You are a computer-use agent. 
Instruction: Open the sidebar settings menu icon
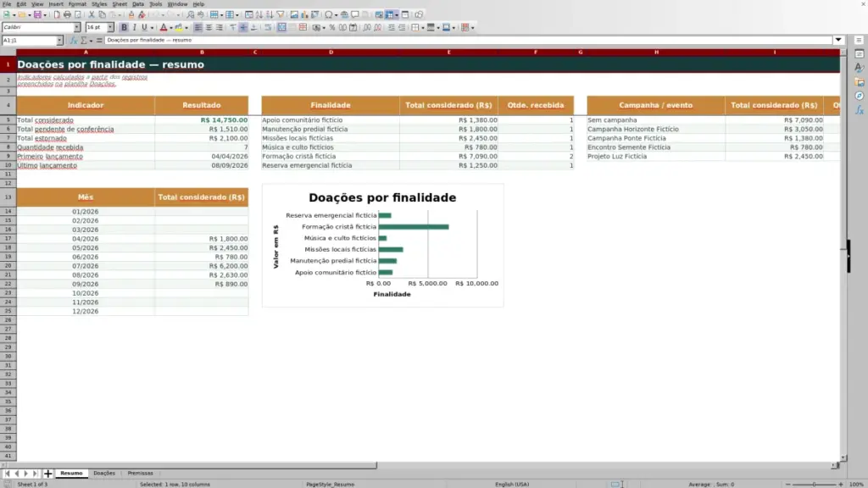click(x=860, y=40)
